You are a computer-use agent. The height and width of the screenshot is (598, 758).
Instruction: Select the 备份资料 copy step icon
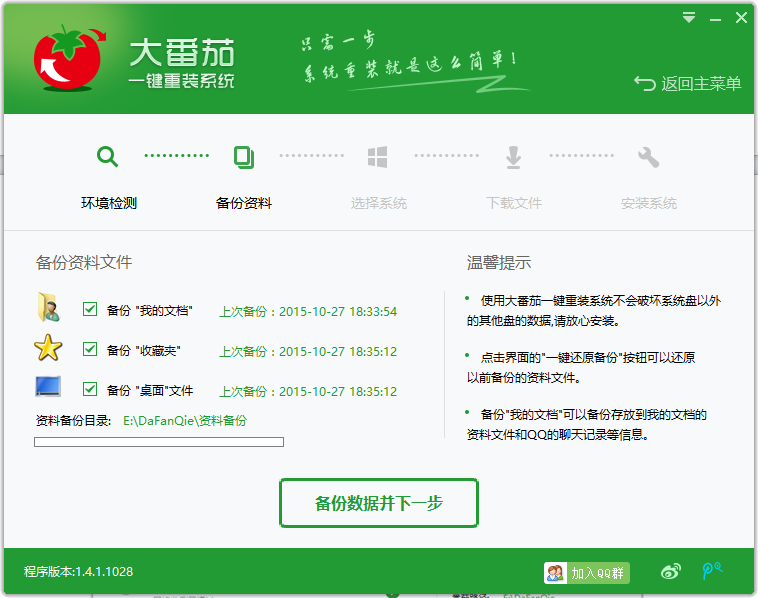pyautogui.click(x=244, y=157)
